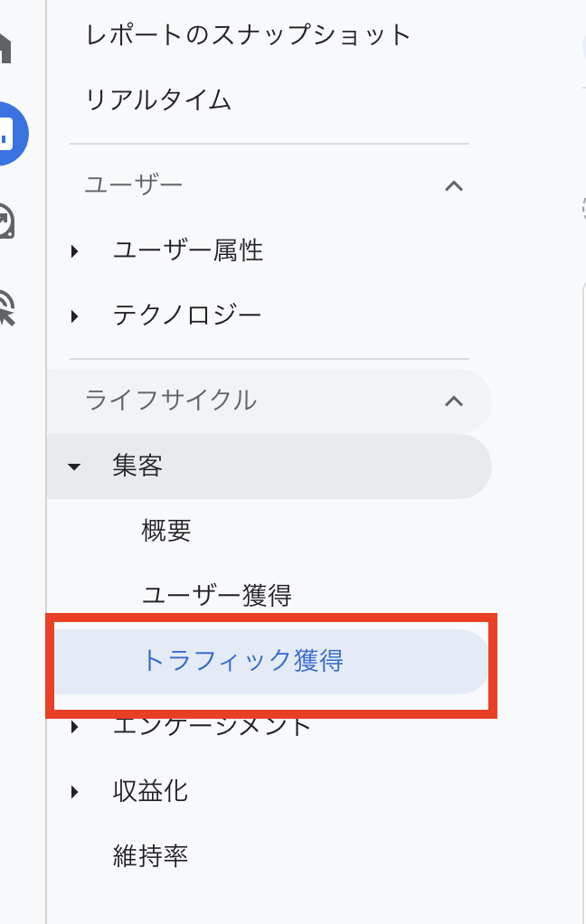This screenshot has height=924, width=586.
Task: Collapse the ライフサイクル section chevron
Action: [x=453, y=401]
